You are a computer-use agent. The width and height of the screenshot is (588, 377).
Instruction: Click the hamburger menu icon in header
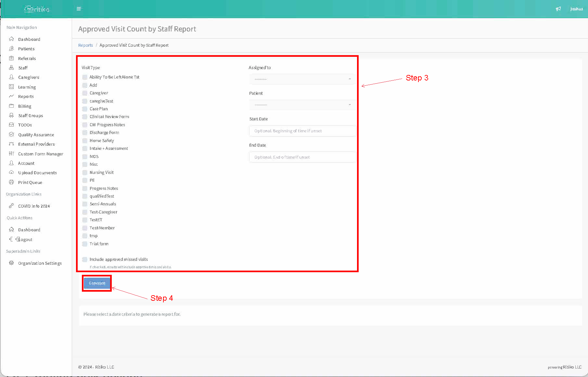click(x=79, y=9)
